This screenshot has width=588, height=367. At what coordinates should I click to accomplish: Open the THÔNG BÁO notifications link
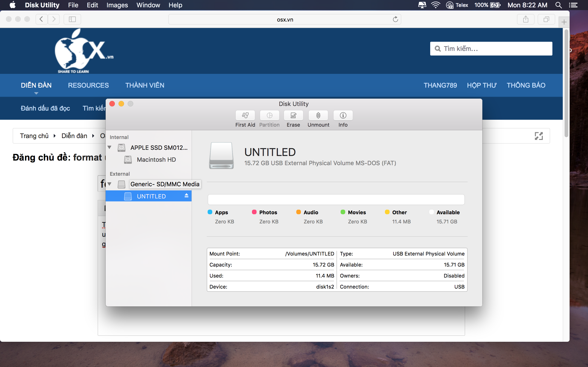526,85
